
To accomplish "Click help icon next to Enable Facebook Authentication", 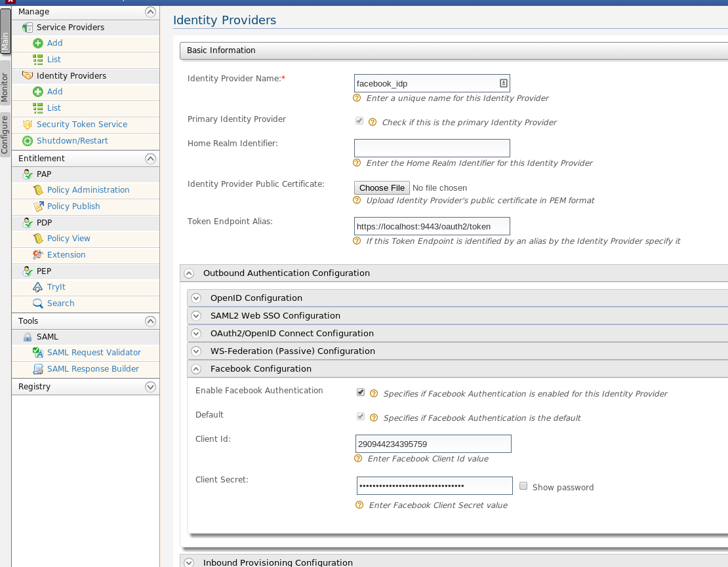I will [x=374, y=393].
